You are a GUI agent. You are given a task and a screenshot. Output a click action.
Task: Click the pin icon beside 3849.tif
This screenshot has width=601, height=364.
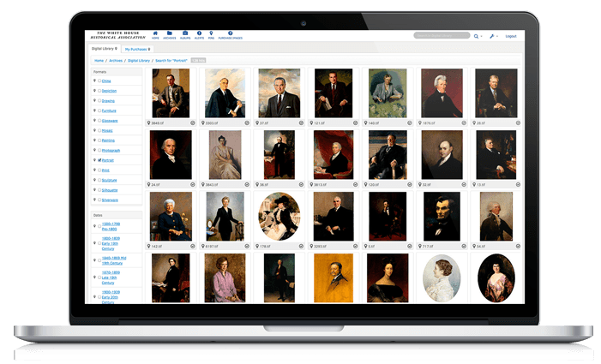[150, 123]
